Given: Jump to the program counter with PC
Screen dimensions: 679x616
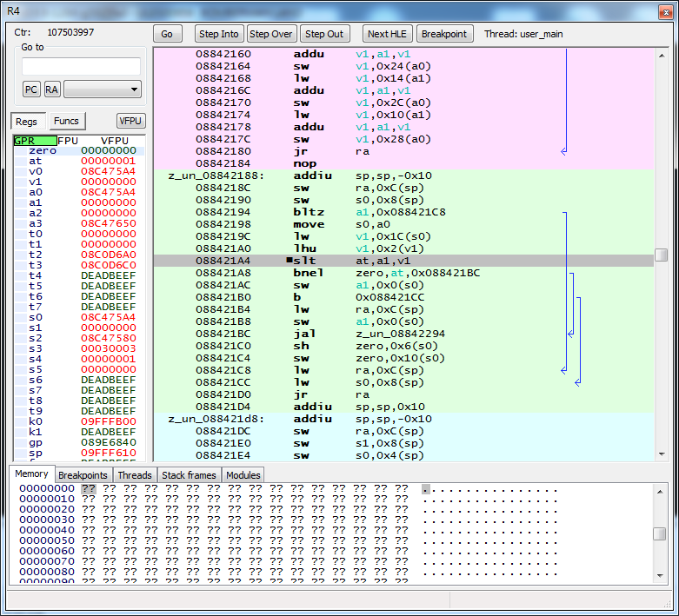Looking at the screenshot, I should 31,89.
